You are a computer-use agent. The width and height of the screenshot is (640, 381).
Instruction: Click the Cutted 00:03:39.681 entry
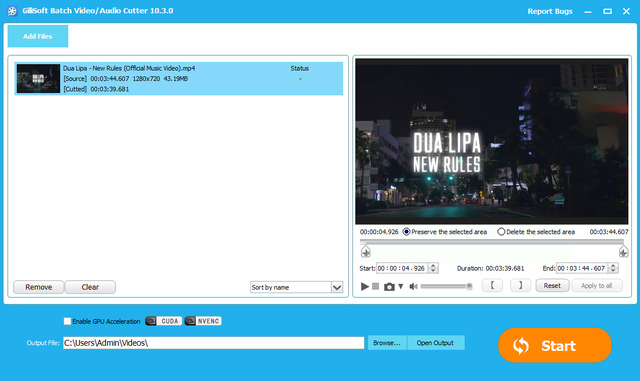click(x=96, y=89)
